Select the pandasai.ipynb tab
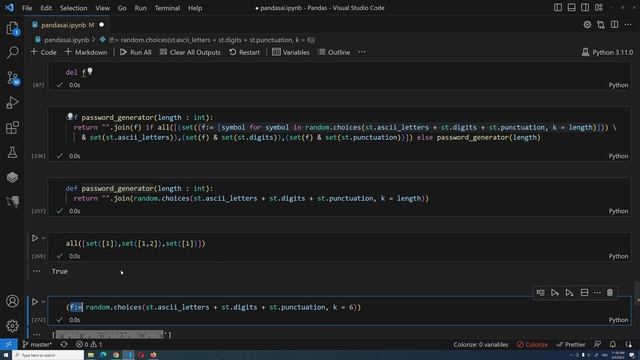640x360 pixels. coord(68,25)
